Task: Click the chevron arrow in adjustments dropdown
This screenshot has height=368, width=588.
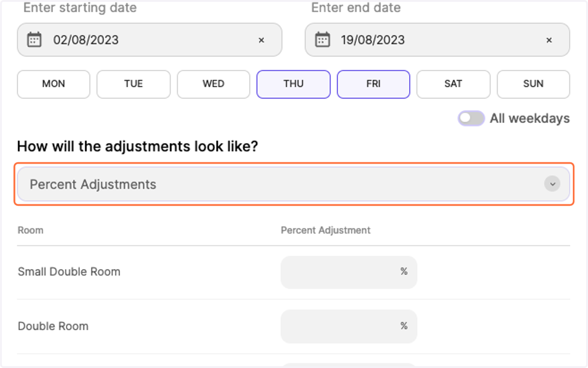Action: [552, 184]
